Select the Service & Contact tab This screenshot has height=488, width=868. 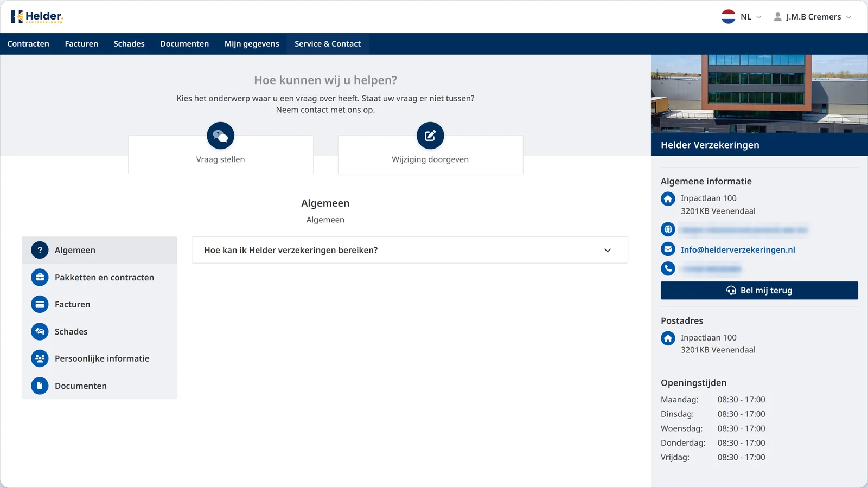click(328, 44)
